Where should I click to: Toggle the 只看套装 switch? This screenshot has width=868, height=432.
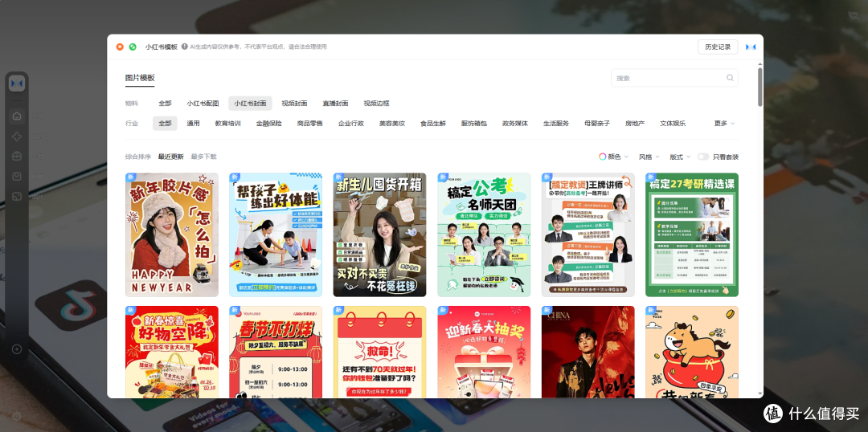(703, 157)
